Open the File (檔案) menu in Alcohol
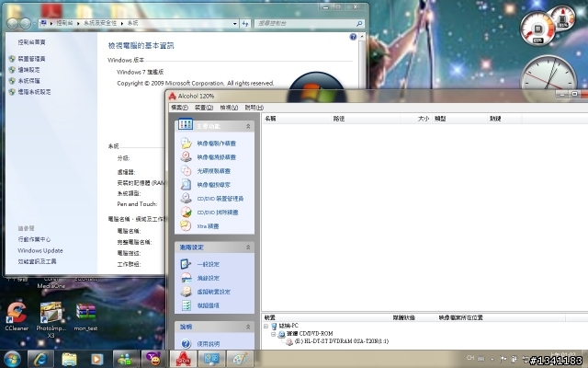588x368 pixels. (180, 108)
